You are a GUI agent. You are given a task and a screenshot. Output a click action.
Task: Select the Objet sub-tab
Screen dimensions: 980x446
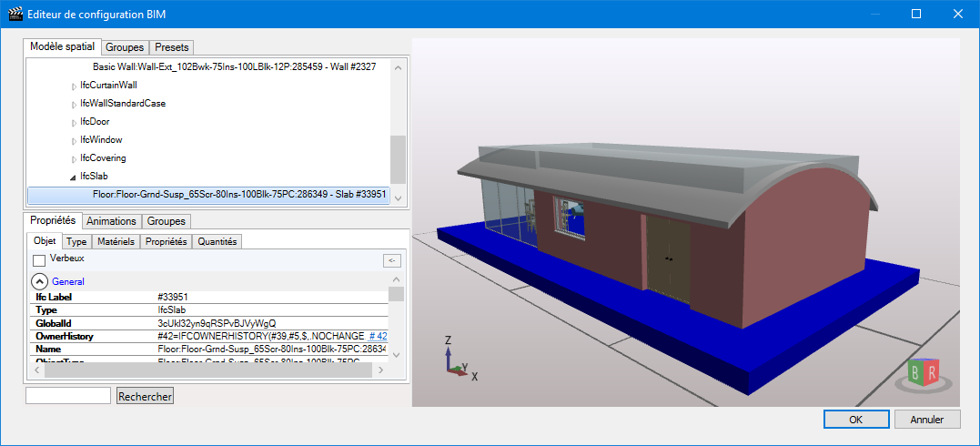pyautogui.click(x=45, y=241)
